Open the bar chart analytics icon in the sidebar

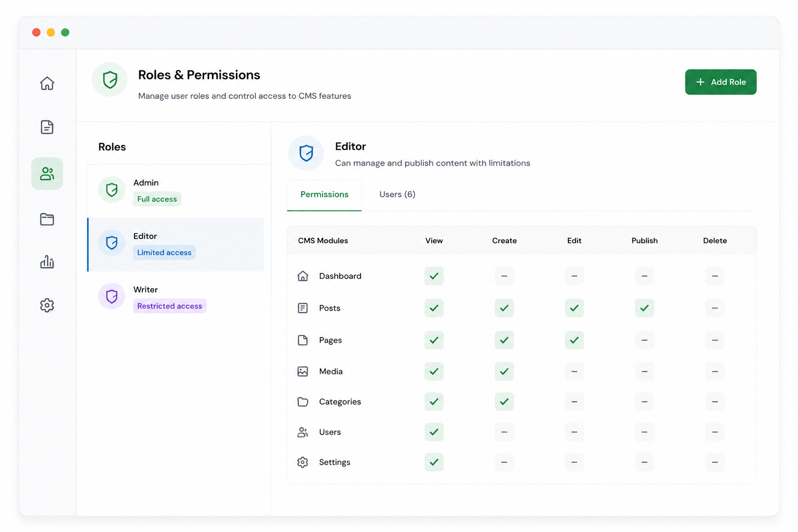[x=47, y=262]
